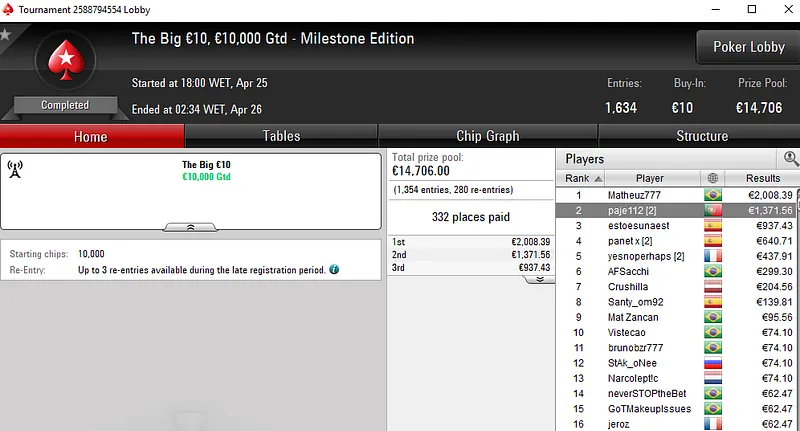Collapse the tournament info panel
Screen dimensions: 800x431
click(191, 227)
